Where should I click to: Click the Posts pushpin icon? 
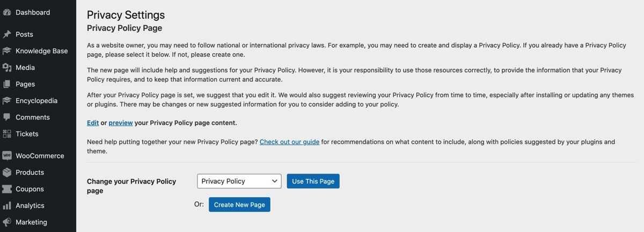click(x=7, y=34)
